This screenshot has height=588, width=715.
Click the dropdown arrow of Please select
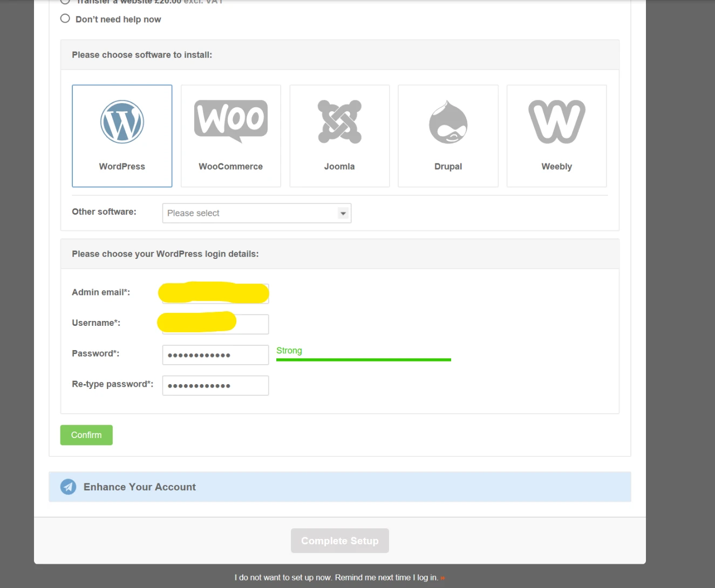tap(343, 213)
